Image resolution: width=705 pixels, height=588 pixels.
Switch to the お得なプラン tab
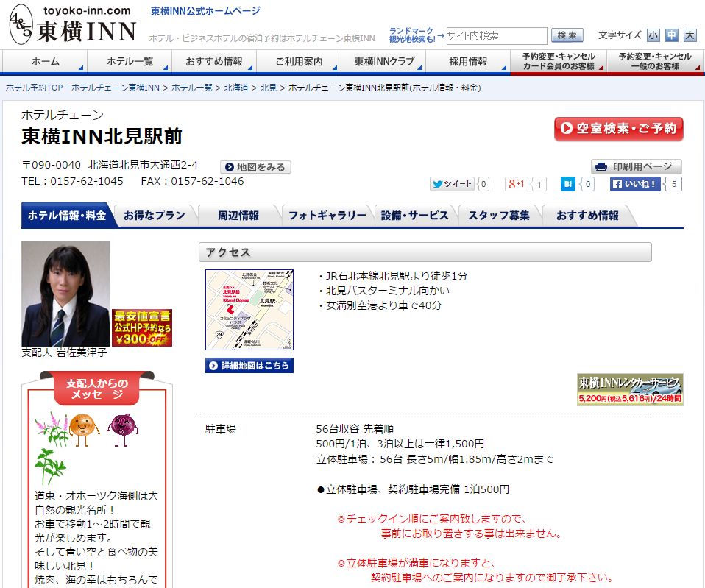pyautogui.click(x=155, y=216)
